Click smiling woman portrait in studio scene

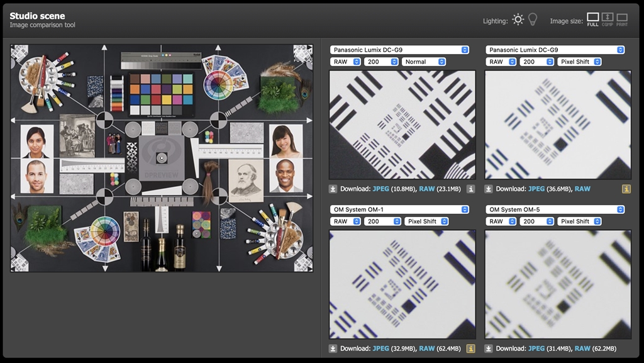point(286,142)
